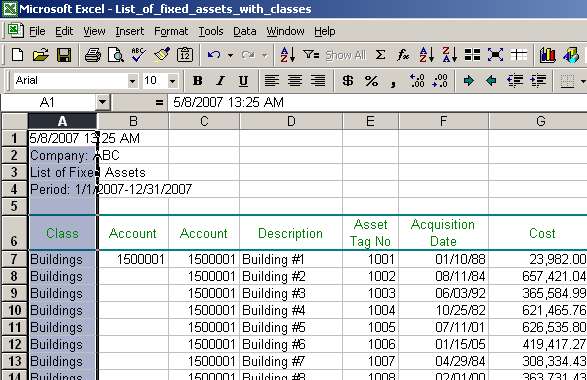
Task: Expand the Name Box dropdown
Action: tap(102, 102)
